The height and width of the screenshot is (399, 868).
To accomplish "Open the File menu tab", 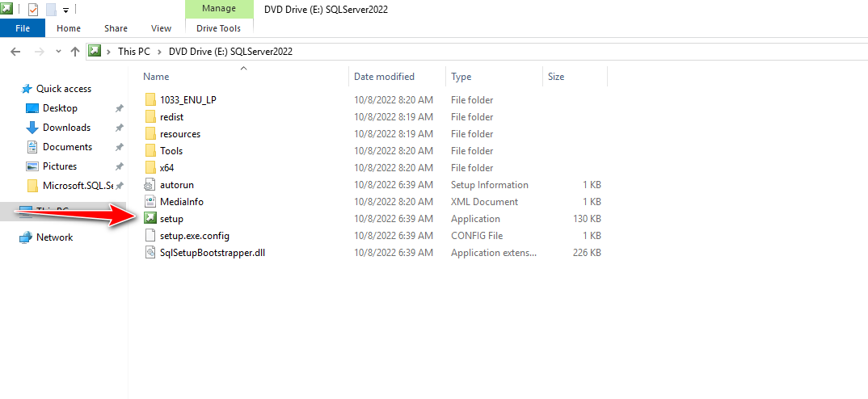I will (23, 28).
